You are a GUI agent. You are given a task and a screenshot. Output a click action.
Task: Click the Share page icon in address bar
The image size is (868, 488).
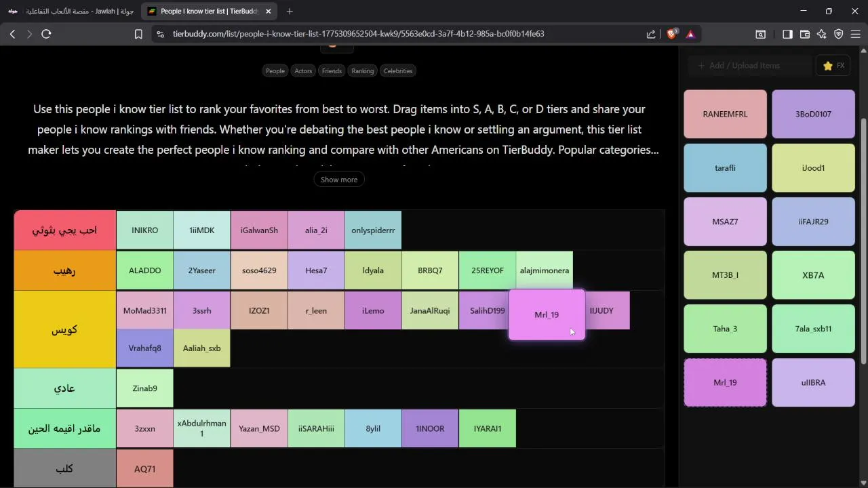(x=651, y=34)
